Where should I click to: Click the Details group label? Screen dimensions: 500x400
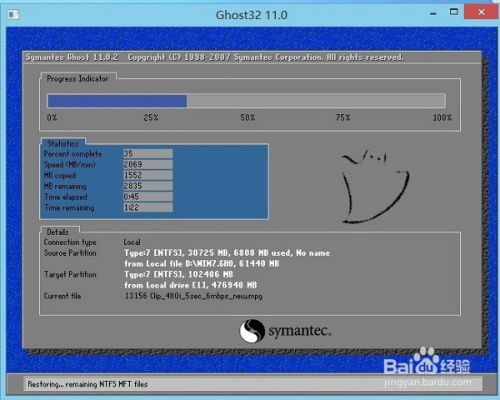click(58, 232)
